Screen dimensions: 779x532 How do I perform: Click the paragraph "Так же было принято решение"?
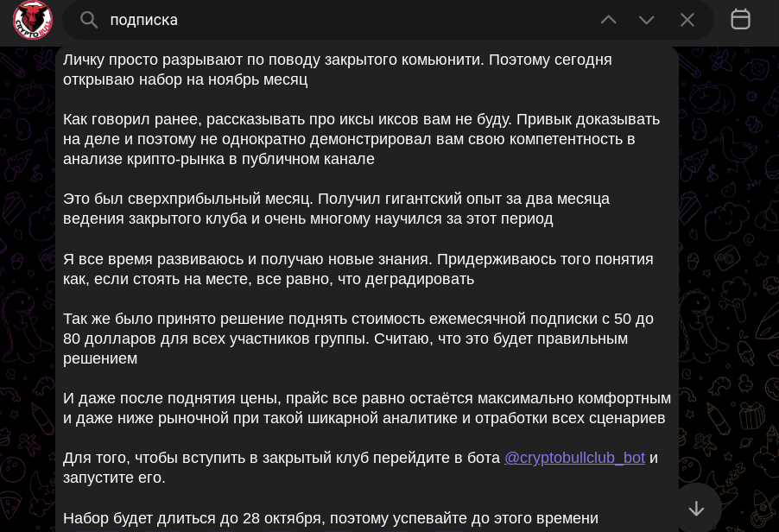tap(358, 339)
